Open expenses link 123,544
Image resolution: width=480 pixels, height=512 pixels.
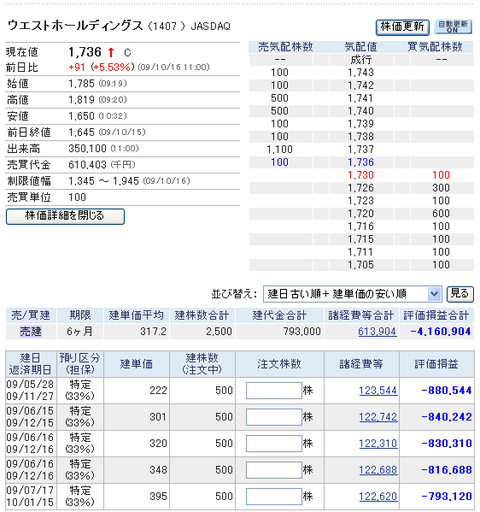tap(378, 390)
